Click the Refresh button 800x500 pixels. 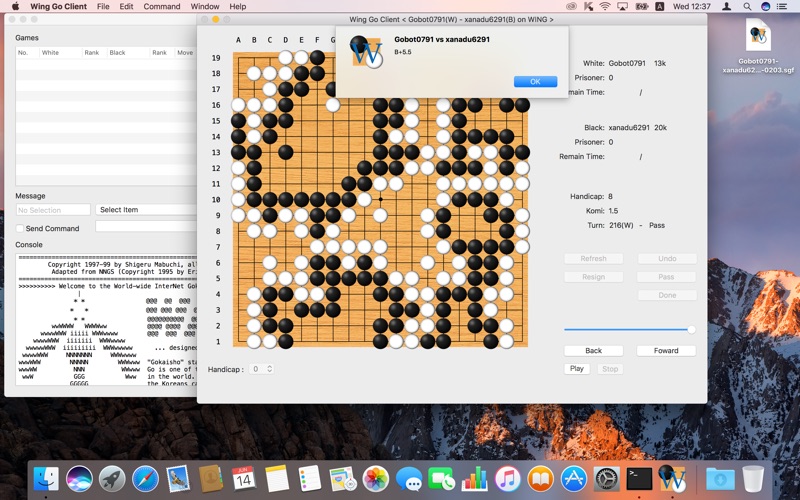(x=593, y=259)
